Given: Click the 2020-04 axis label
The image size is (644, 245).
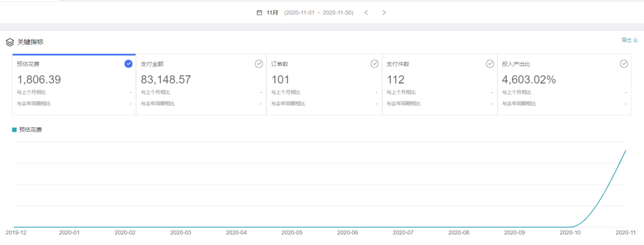Looking at the screenshot, I should tap(237, 232).
